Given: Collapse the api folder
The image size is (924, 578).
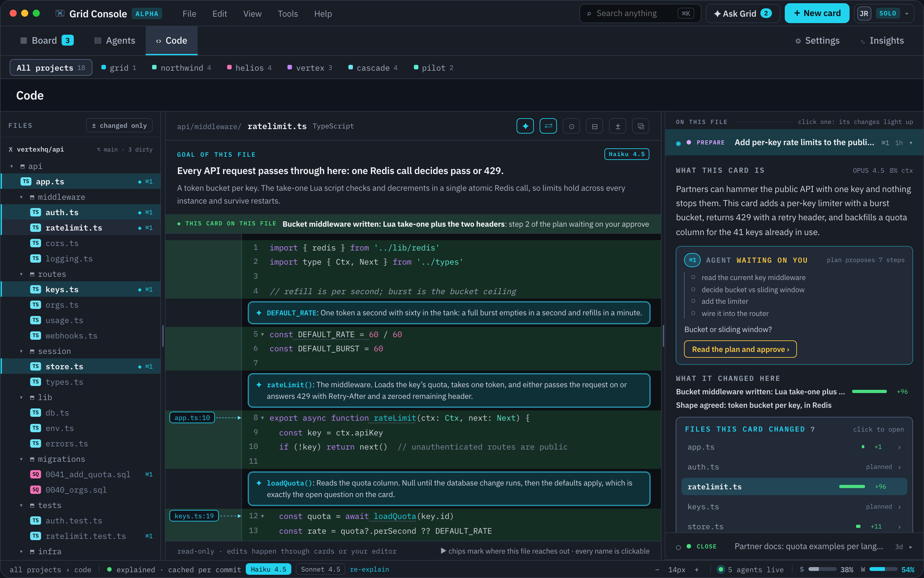Looking at the screenshot, I should coord(12,166).
